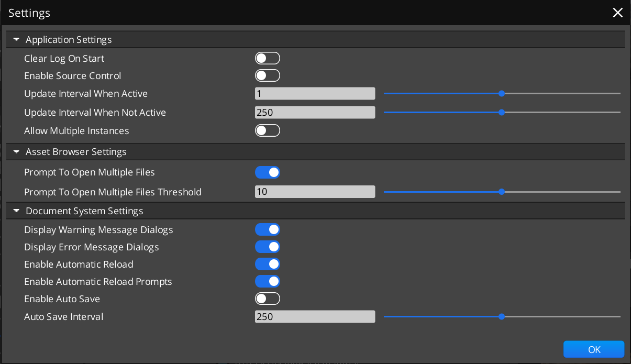Switch on Enable Auto Save

coord(268,299)
